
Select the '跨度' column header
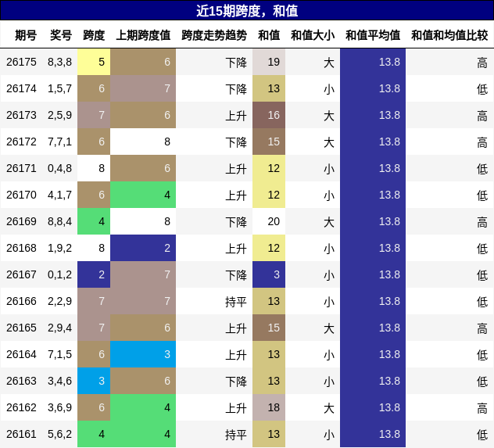click(94, 35)
